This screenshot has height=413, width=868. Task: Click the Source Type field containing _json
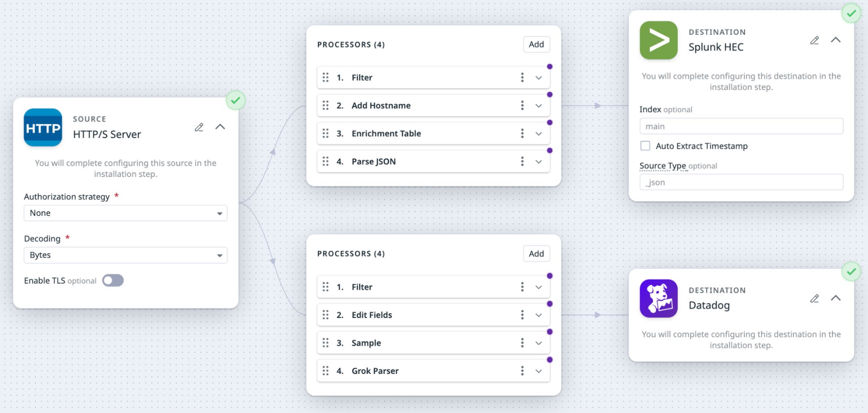740,182
